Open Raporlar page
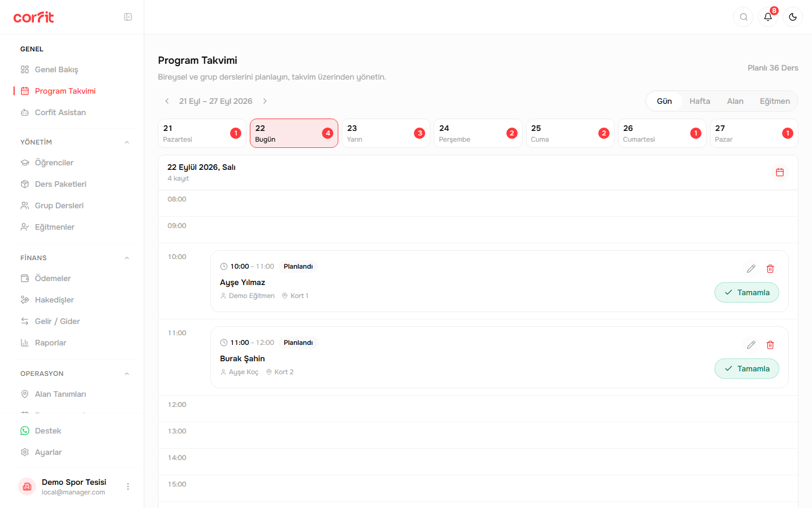 pos(74,343)
